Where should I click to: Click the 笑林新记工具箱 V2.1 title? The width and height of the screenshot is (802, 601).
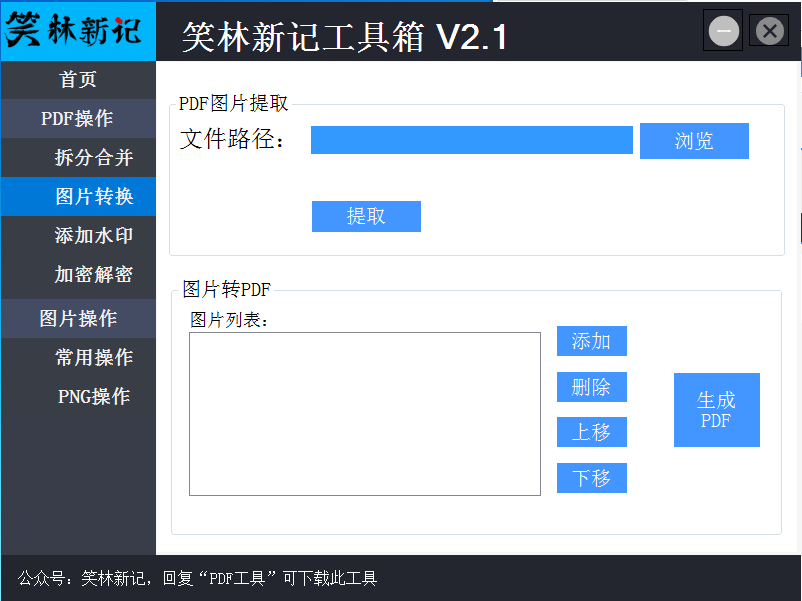[x=345, y=37]
